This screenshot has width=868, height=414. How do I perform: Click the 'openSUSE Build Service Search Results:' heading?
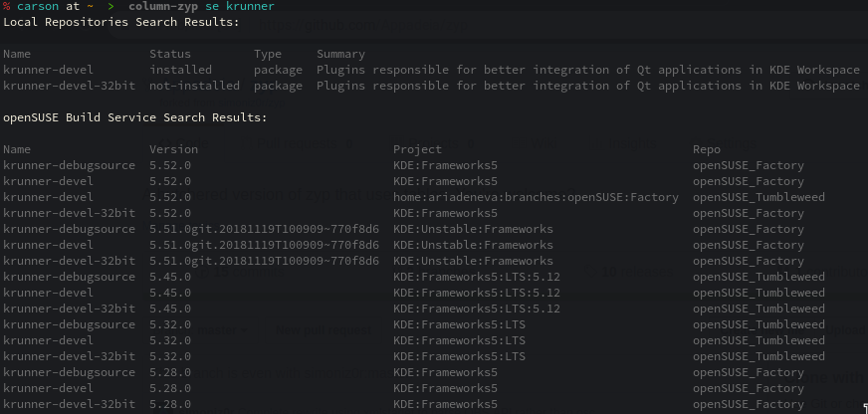point(135,117)
